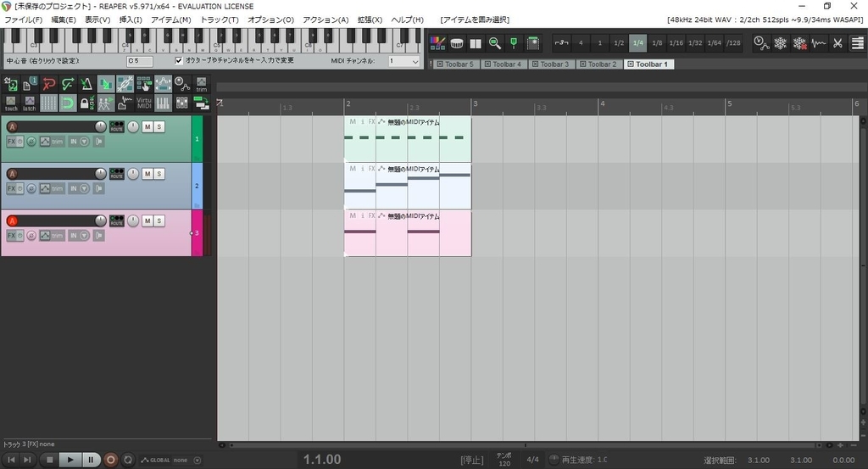
Task: Unfreeze track with red-marked snowflake icon
Action: (x=799, y=42)
